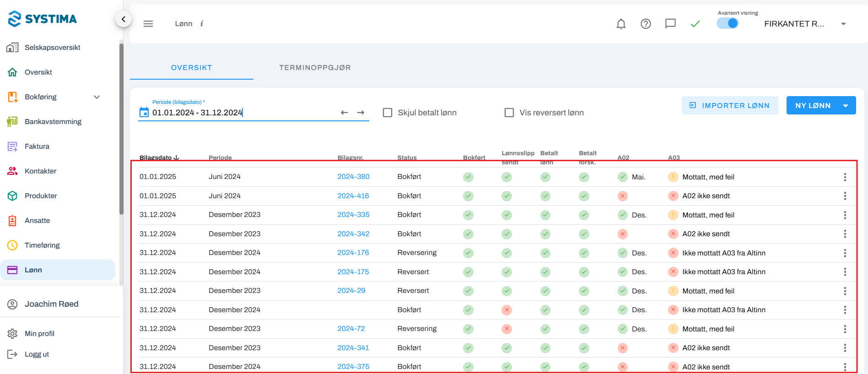Open row menu for voucher 2024-416
Viewport: 868px width, 374px height.
click(845, 196)
